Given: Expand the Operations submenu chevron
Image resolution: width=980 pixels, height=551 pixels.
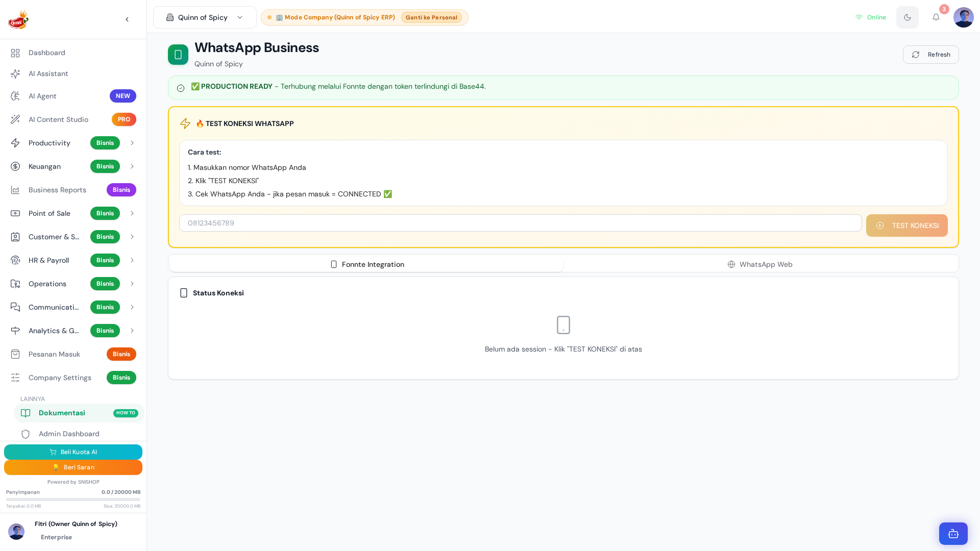Looking at the screenshot, I should [132, 284].
